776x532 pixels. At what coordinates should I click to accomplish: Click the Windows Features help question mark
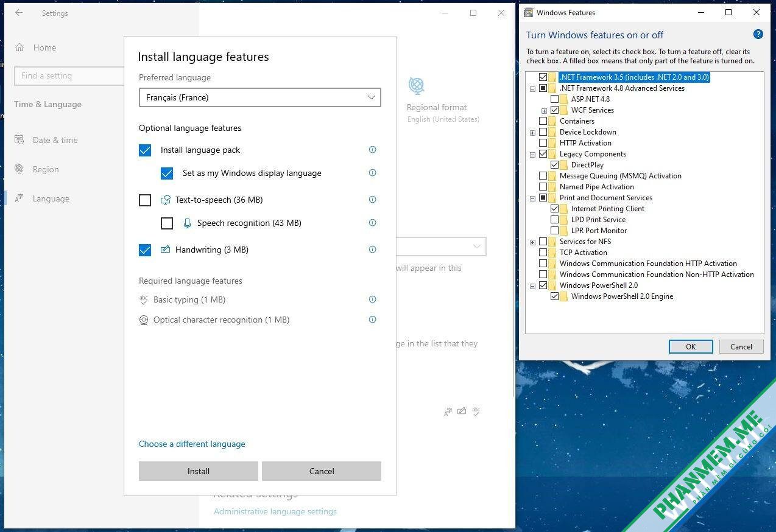(x=758, y=35)
